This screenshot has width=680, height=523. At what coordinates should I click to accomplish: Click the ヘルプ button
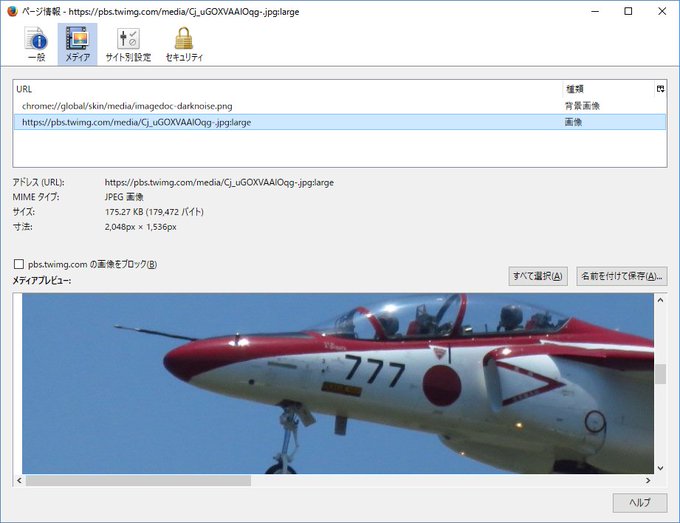point(640,503)
